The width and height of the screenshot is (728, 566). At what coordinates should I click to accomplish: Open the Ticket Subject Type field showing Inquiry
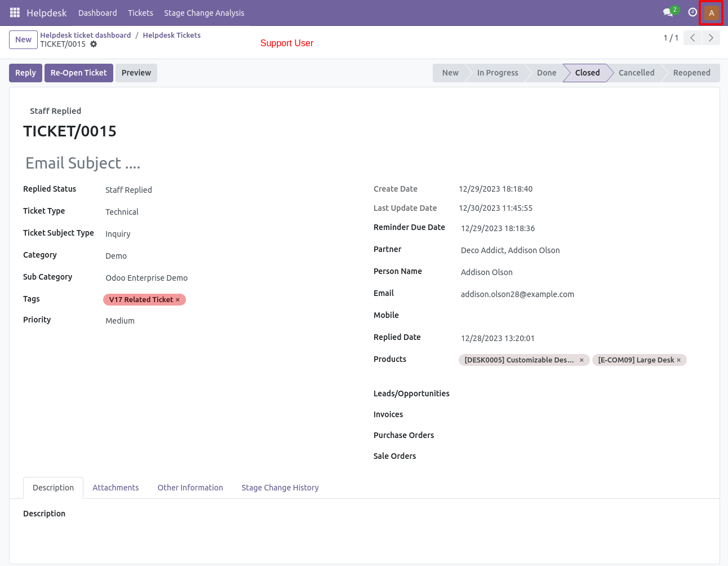point(231,234)
